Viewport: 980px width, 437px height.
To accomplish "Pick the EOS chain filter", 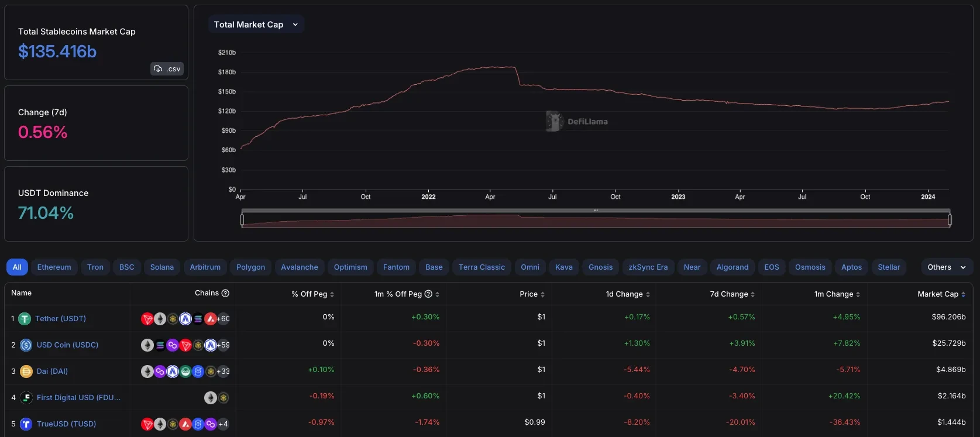I will pos(772,267).
